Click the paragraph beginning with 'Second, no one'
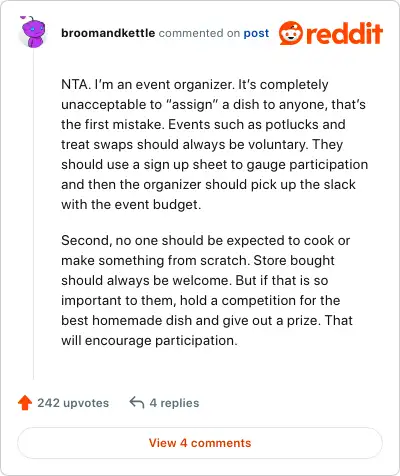 coord(207,290)
